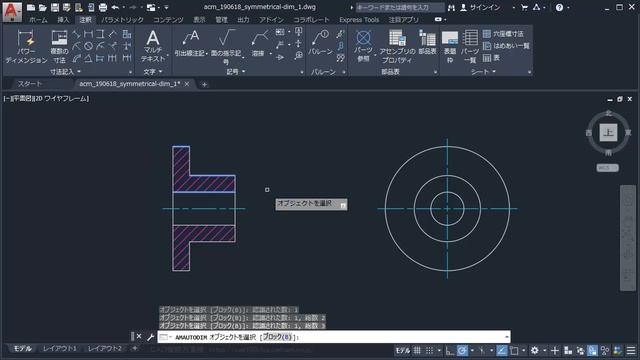The width and height of the screenshot is (640, 360).
Task: Click the viewport controls label 平面図 2D ワイヤフレーム
Action: 46,98
